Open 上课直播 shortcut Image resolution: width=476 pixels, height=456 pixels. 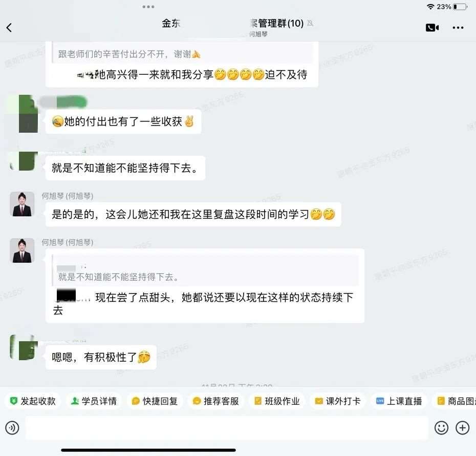pyautogui.click(x=399, y=401)
